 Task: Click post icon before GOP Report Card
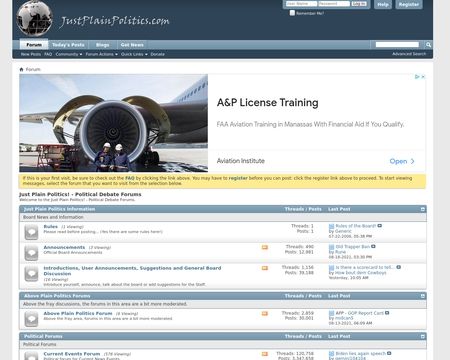331,313
